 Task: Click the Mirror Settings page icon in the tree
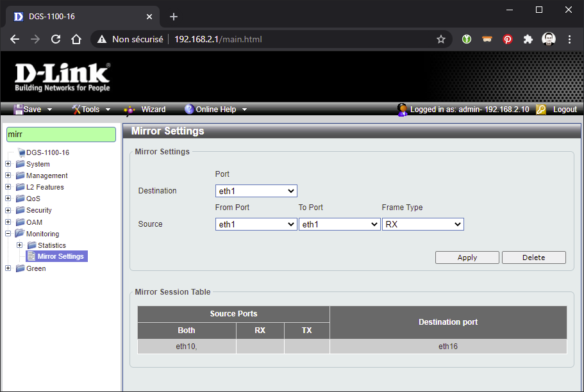click(x=31, y=256)
